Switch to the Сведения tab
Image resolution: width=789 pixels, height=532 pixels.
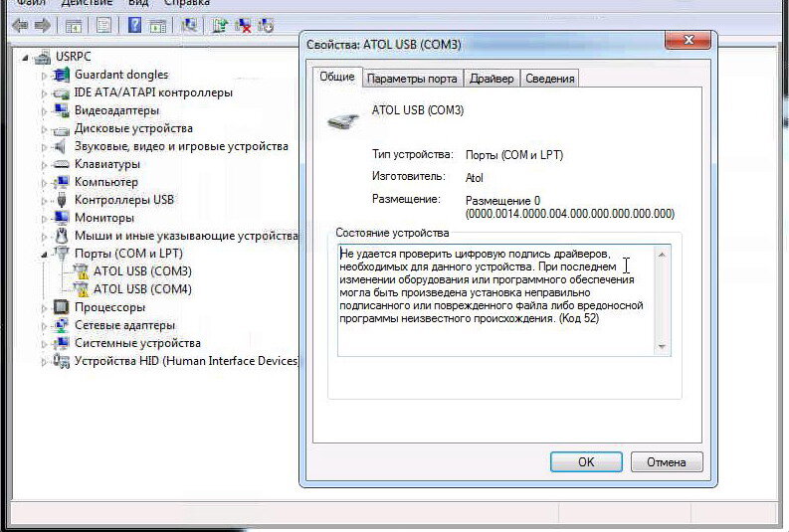(x=550, y=79)
